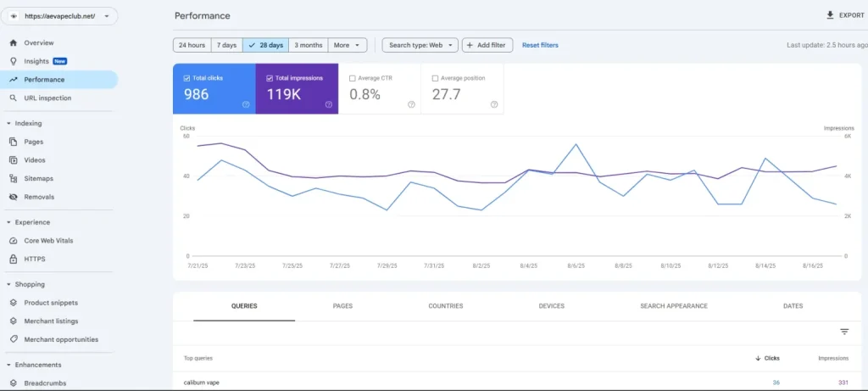Image resolution: width=868 pixels, height=391 pixels.
Task: Click the Merchant opportunities tag icon
Action: pos(14,339)
